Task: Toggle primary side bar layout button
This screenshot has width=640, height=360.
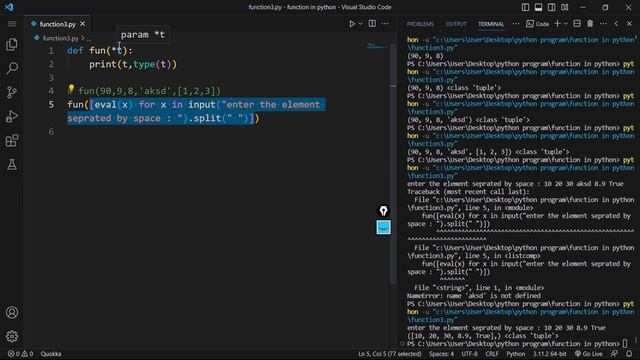Action: (x=526, y=7)
